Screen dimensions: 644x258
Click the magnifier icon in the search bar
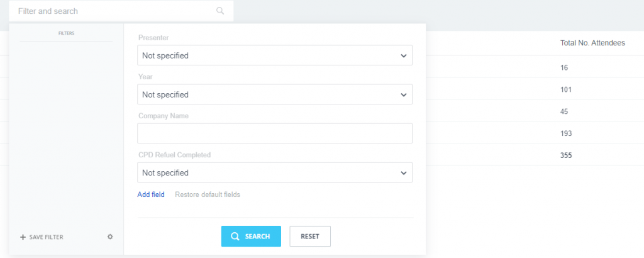click(219, 11)
